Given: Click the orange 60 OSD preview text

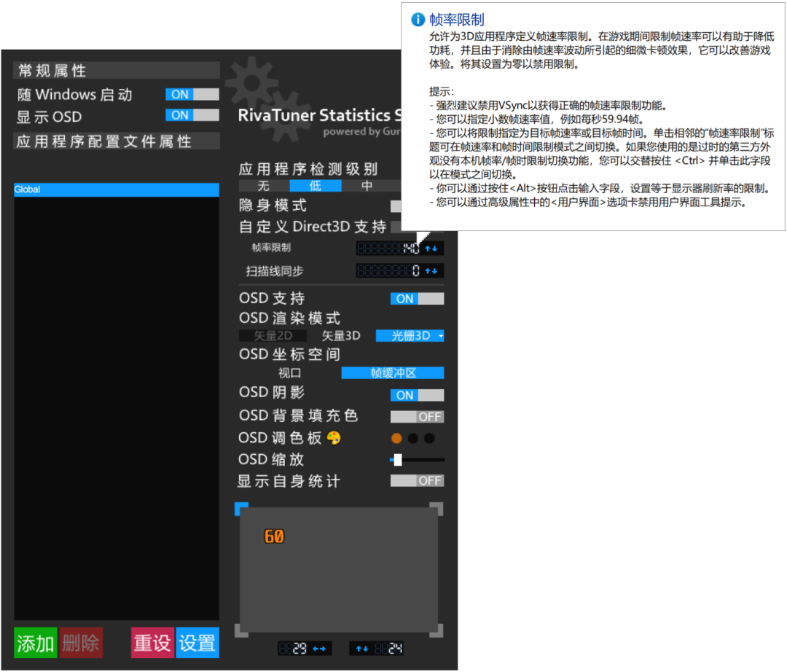Looking at the screenshot, I should click(275, 536).
